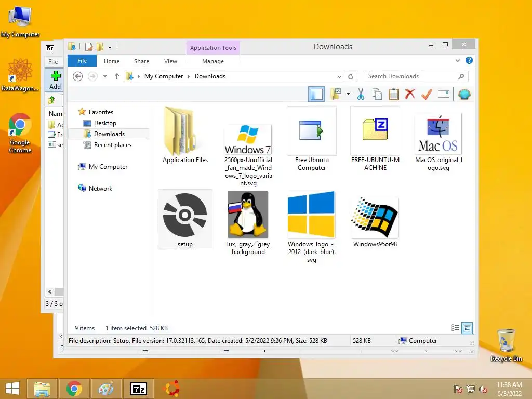Open the Start menu button
This screenshot has width=532, height=399.
12,389
